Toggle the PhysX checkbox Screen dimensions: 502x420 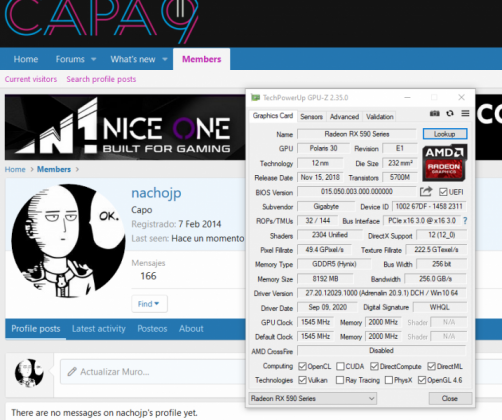click(389, 380)
